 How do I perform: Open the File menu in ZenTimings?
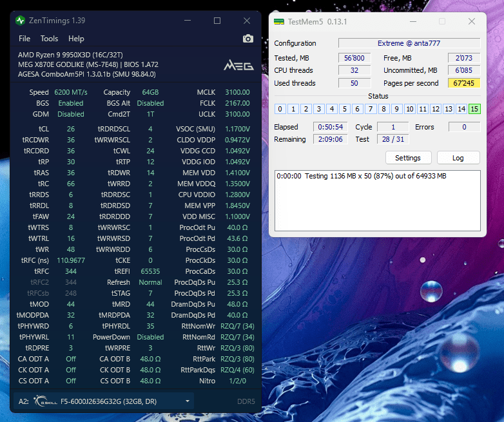click(24, 39)
